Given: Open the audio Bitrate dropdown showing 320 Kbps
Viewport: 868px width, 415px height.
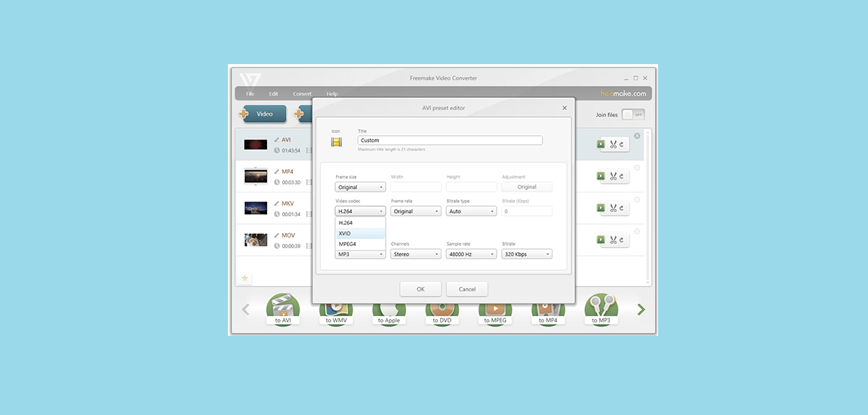Looking at the screenshot, I should pyautogui.click(x=526, y=254).
